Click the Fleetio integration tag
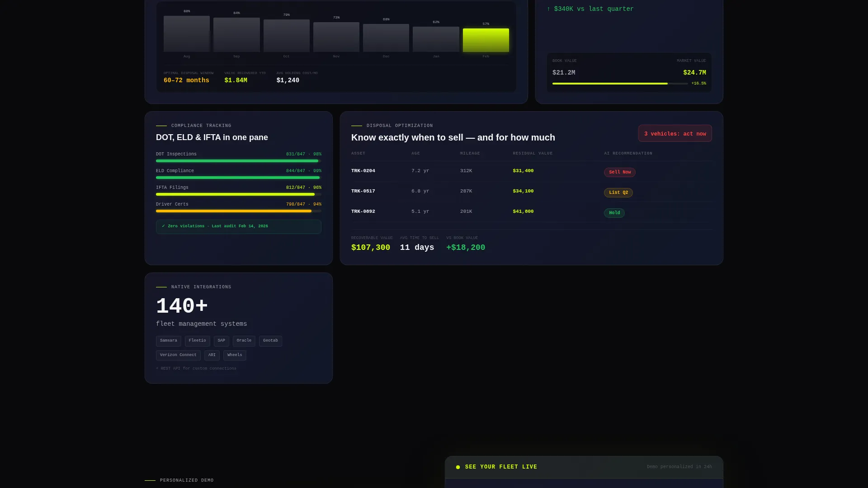 [x=197, y=341]
